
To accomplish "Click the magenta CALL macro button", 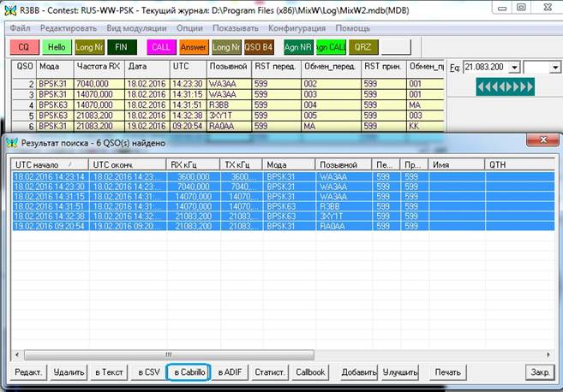I will click(161, 46).
